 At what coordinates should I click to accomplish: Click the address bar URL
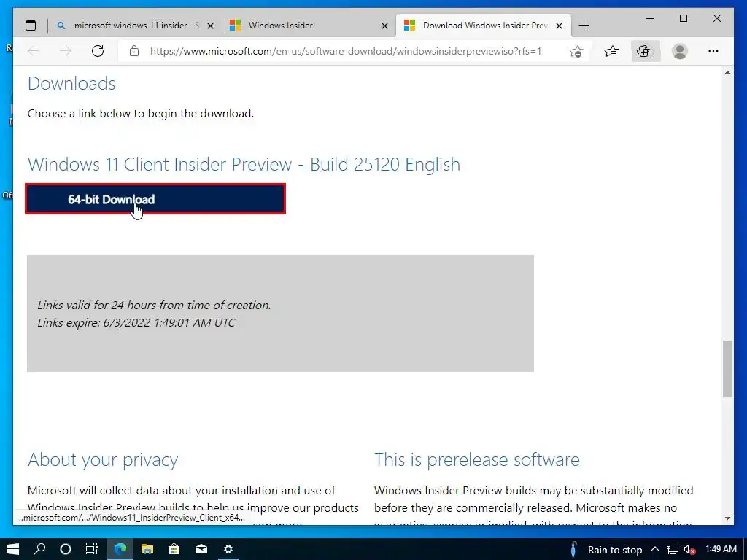(345, 51)
